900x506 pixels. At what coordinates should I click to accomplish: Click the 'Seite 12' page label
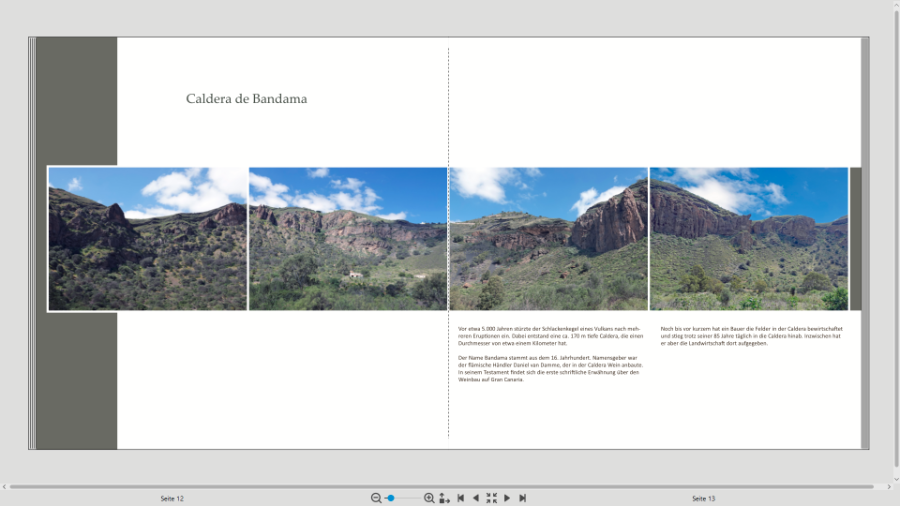pos(172,499)
